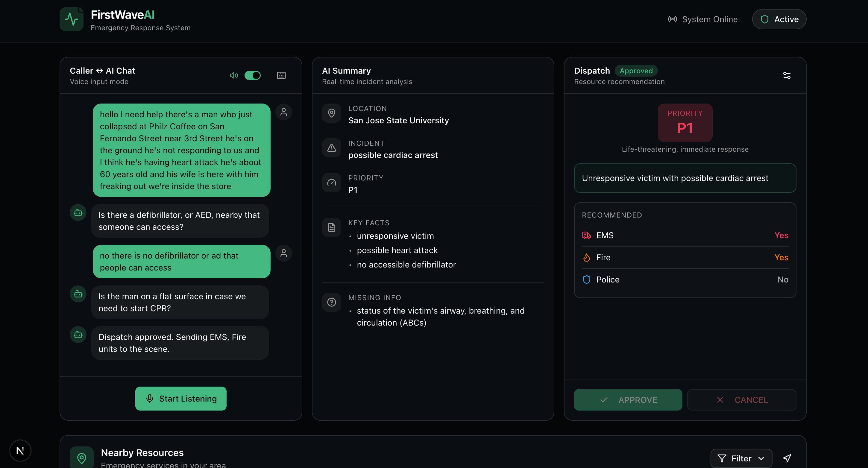Click the Next.js N badge icon
This screenshot has height=468, width=868.
coord(20,450)
